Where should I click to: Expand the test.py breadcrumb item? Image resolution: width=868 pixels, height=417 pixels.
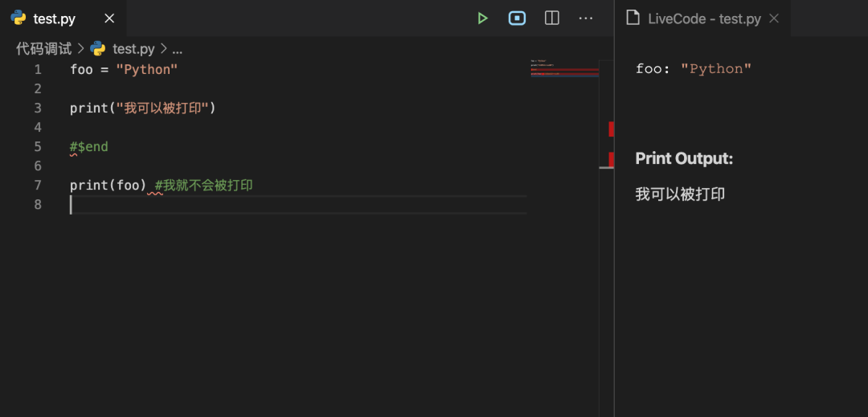coord(133,48)
